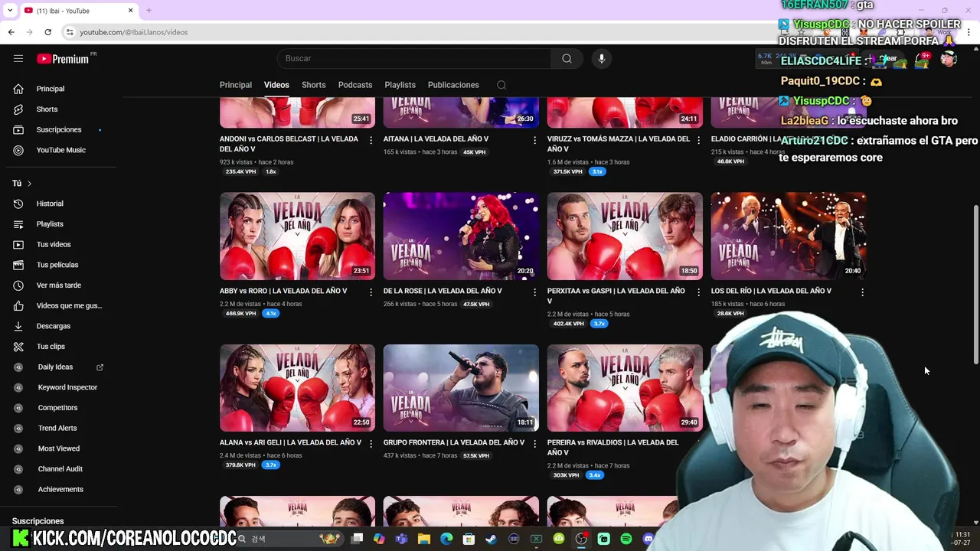
Task: Click the YouTube Premium logo
Action: pos(63,59)
